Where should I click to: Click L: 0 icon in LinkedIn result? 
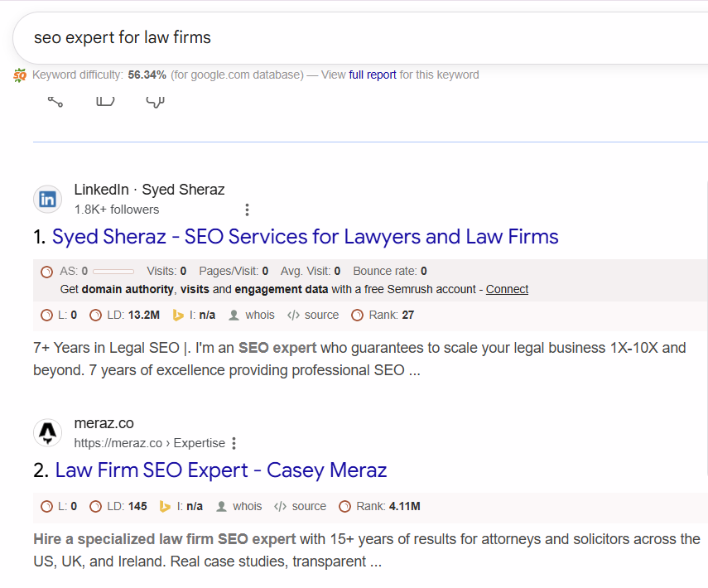coord(46,316)
